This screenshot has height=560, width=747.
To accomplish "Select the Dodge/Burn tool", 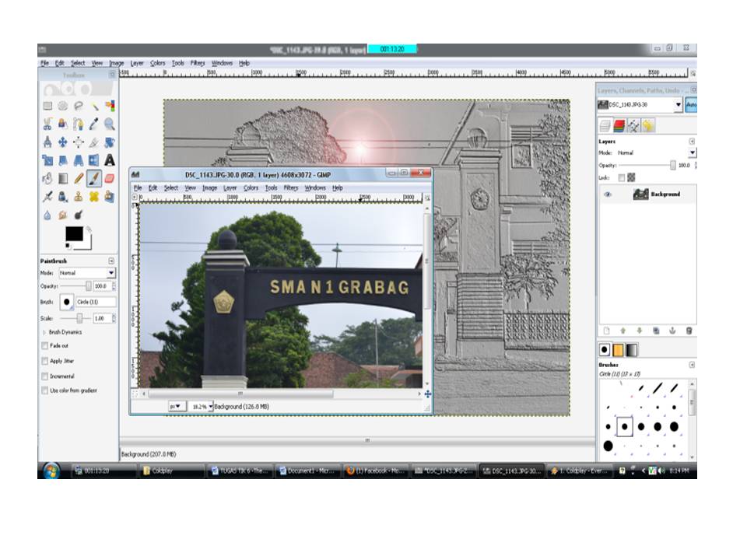I will click(x=79, y=215).
